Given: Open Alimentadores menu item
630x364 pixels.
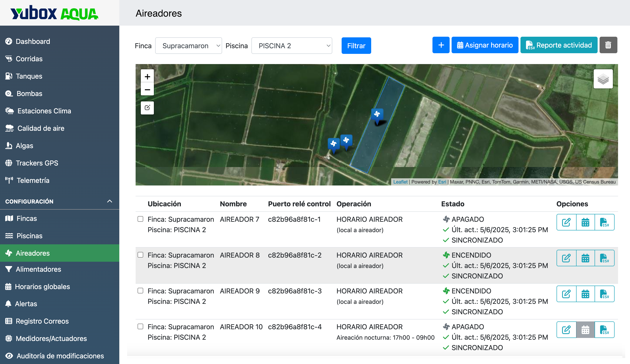Looking at the screenshot, I should tap(38, 269).
